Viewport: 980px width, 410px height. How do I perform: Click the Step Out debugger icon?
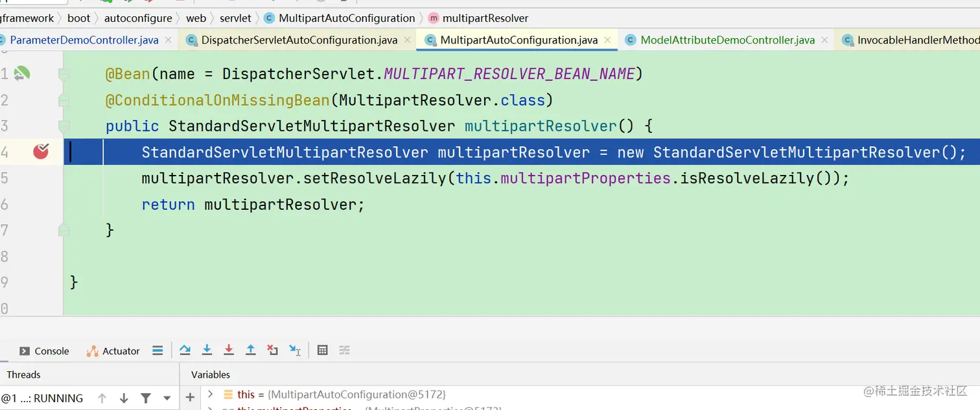point(251,350)
